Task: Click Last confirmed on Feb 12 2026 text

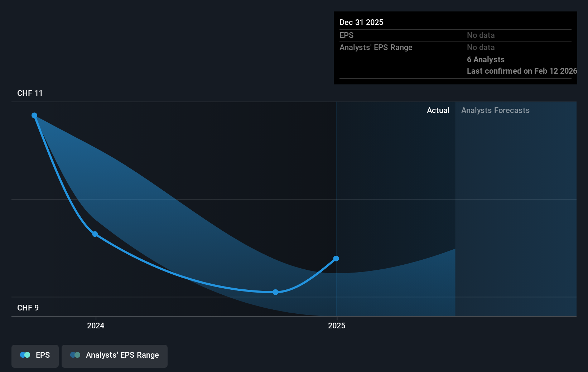Action: click(521, 71)
